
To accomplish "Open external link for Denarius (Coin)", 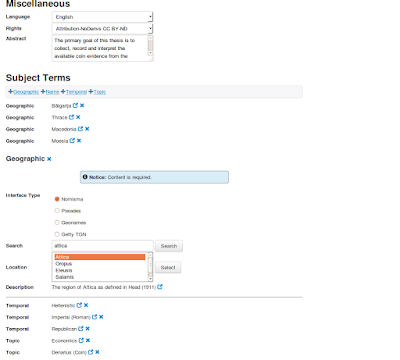I will pos(90,352).
